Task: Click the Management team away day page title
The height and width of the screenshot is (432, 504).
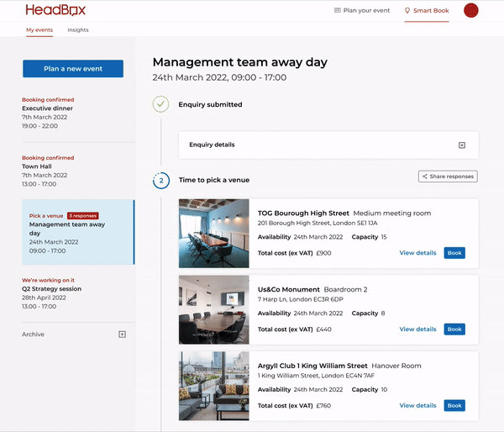Action: tap(239, 62)
